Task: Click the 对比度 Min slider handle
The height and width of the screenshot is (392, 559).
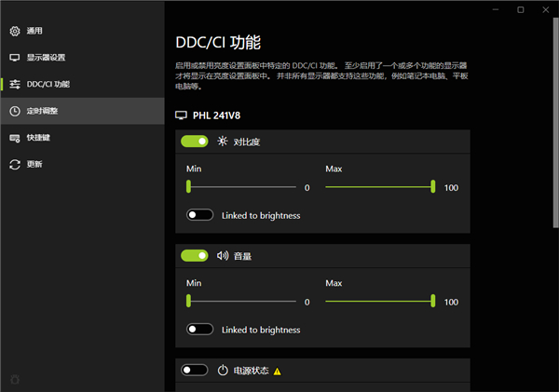Action: point(188,187)
